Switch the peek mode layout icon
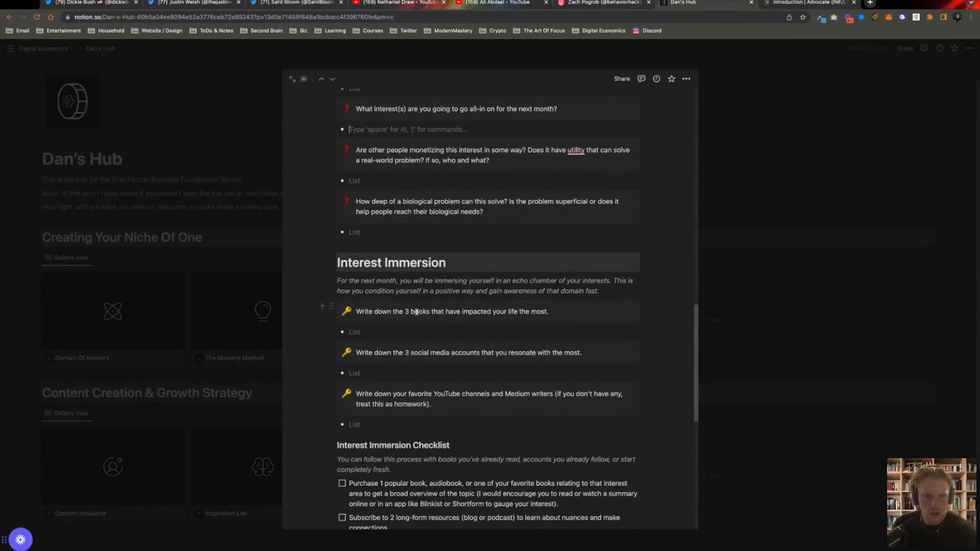This screenshot has height=551, width=980. (x=304, y=79)
